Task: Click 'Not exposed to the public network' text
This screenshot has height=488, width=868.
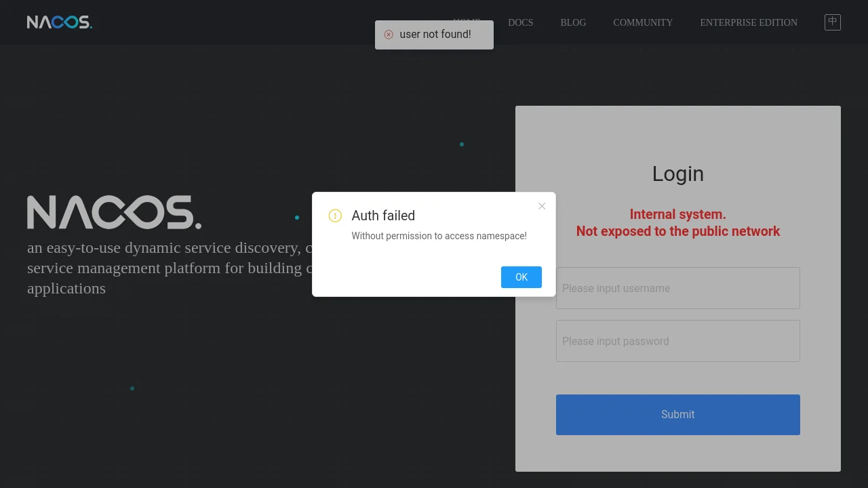Action: 678,231
